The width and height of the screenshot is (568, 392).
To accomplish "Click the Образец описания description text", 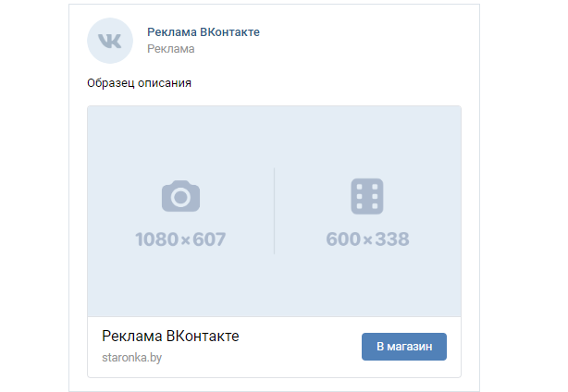I will 139,83.
